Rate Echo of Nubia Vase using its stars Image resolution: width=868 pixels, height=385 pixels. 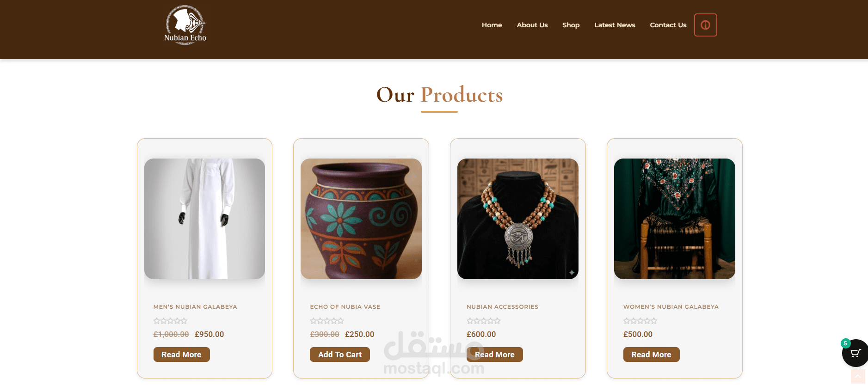(327, 321)
